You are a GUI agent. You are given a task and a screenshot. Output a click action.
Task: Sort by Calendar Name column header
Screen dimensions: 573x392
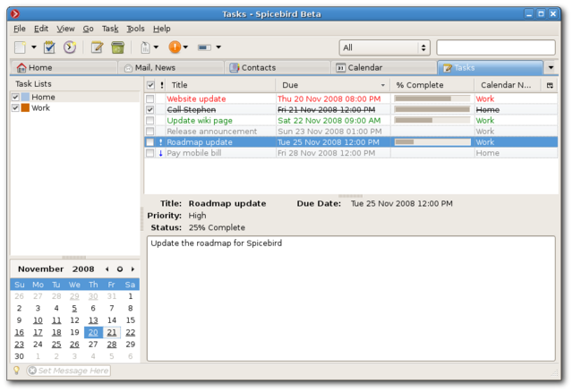pyautogui.click(x=508, y=85)
